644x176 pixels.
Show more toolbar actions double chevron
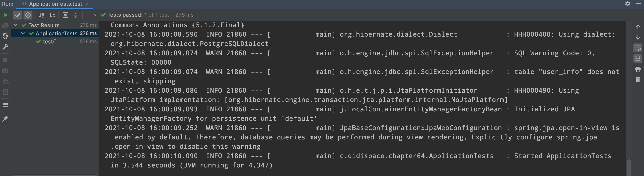(x=95, y=15)
